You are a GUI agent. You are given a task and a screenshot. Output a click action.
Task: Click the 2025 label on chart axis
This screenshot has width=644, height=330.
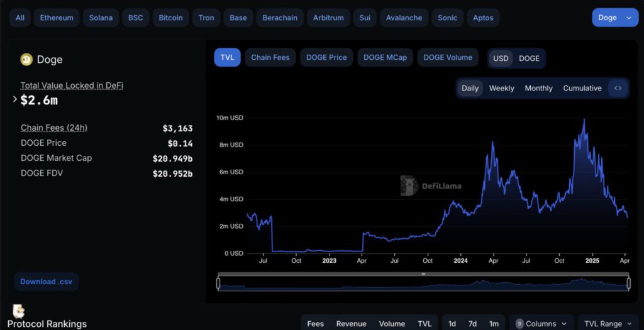coord(592,261)
